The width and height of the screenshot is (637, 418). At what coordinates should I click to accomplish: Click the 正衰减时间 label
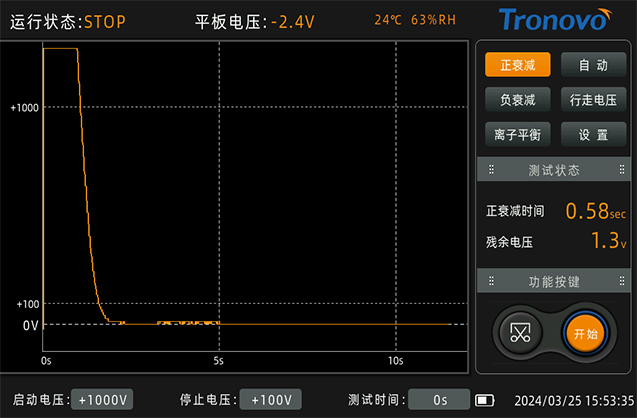[x=515, y=211]
